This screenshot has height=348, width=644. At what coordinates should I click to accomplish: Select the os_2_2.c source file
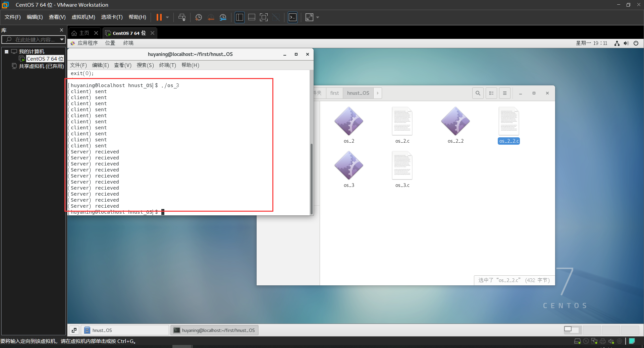coord(509,121)
